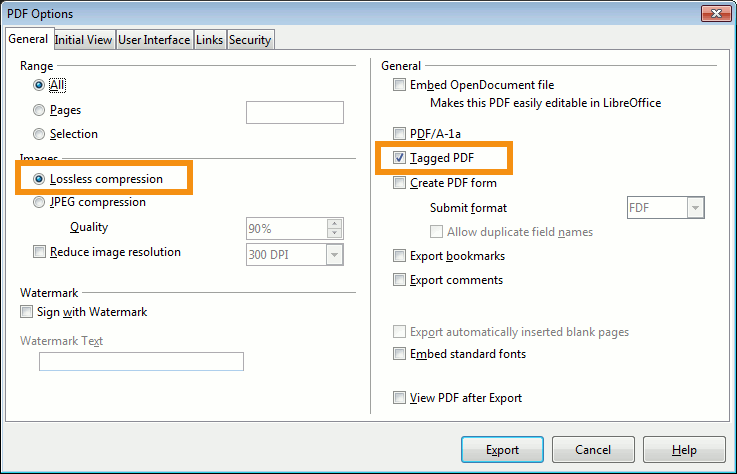Enable the Create PDF form checkbox
Viewport: 737px width, 474px height.
click(x=400, y=183)
